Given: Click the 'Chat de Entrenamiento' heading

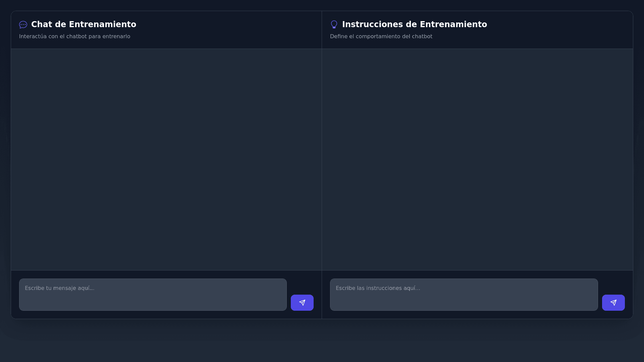Looking at the screenshot, I should tap(84, 24).
